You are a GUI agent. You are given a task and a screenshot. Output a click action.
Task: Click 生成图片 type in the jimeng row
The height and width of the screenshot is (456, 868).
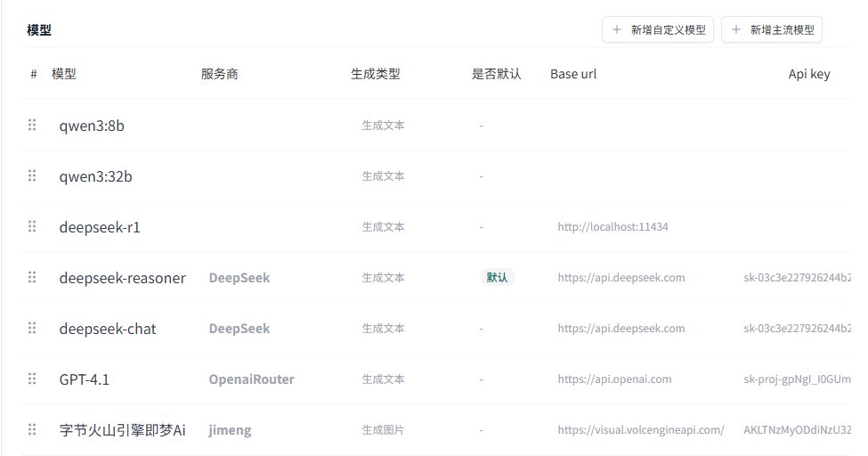(x=383, y=430)
